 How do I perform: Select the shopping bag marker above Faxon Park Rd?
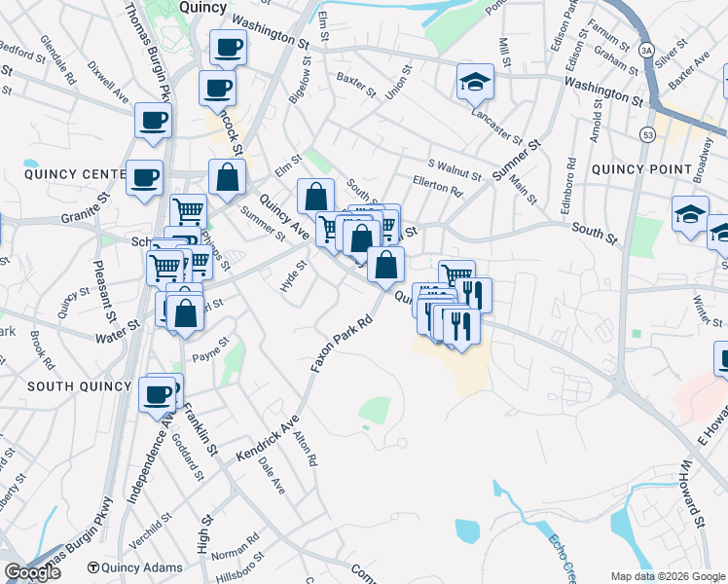(385, 267)
